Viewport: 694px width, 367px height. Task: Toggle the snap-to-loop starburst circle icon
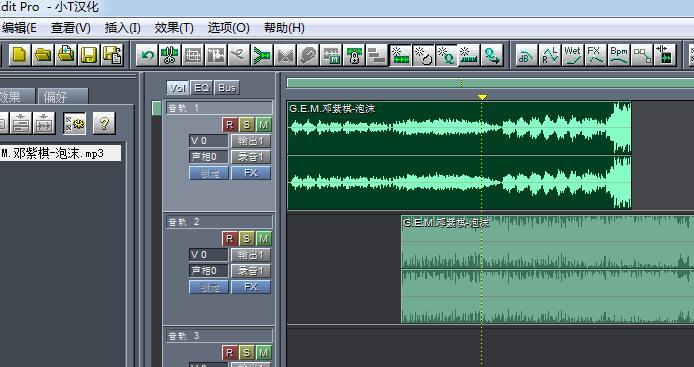(x=423, y=55)
